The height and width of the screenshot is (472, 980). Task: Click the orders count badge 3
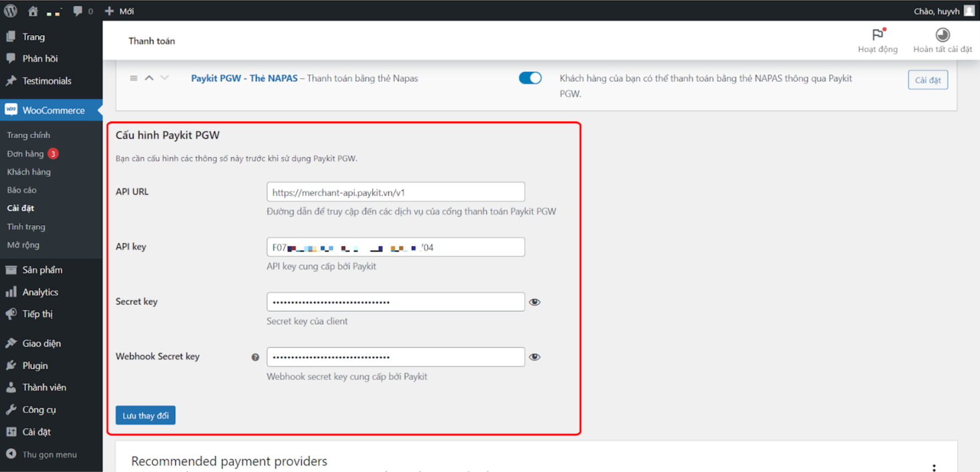53,153
